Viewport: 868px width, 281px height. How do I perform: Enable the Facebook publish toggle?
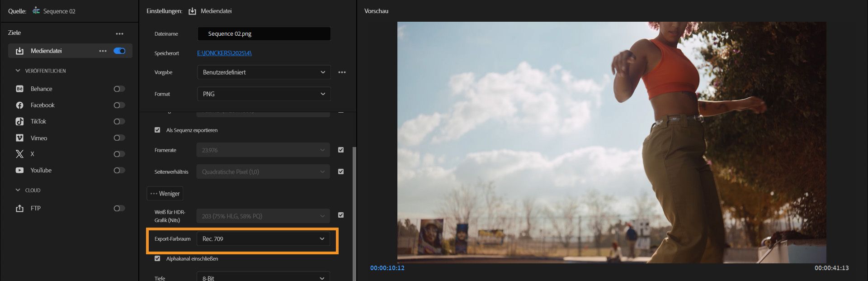click(119, 105)
